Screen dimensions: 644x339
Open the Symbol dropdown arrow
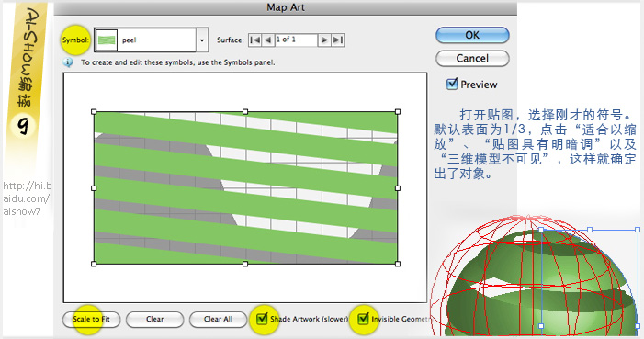(x=202, y=40)
